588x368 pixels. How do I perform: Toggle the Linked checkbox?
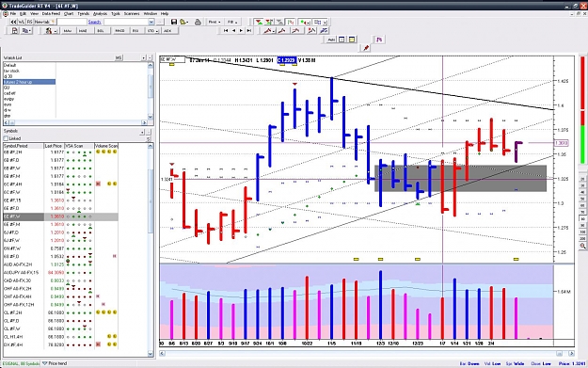6,138
